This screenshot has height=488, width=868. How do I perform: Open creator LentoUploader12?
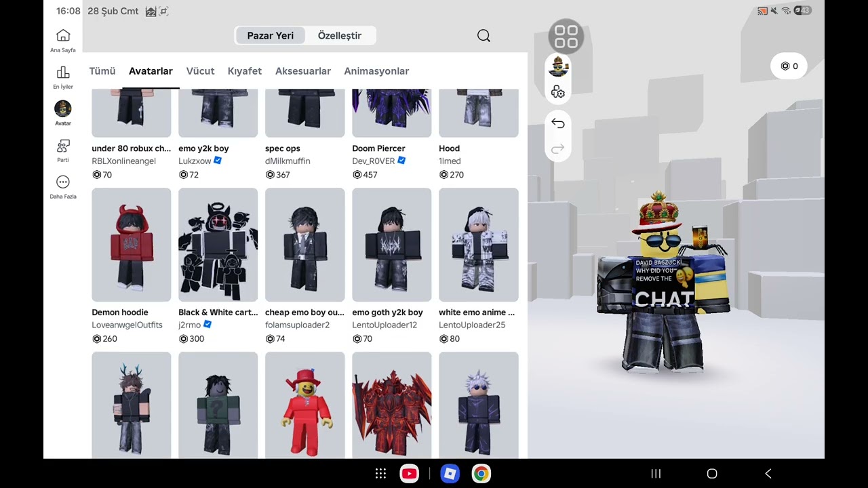[384, 325]
